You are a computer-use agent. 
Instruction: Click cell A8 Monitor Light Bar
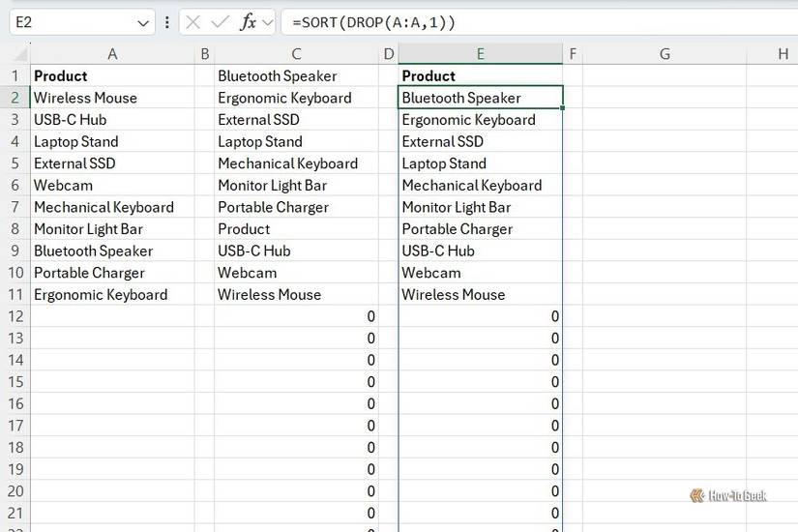click(x=112, y=229)
